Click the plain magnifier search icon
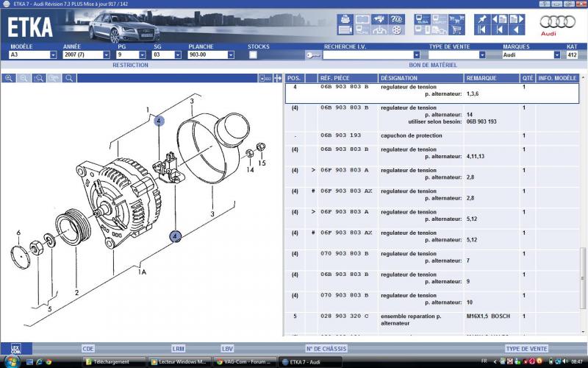588x368 pixels. point(69,78)
